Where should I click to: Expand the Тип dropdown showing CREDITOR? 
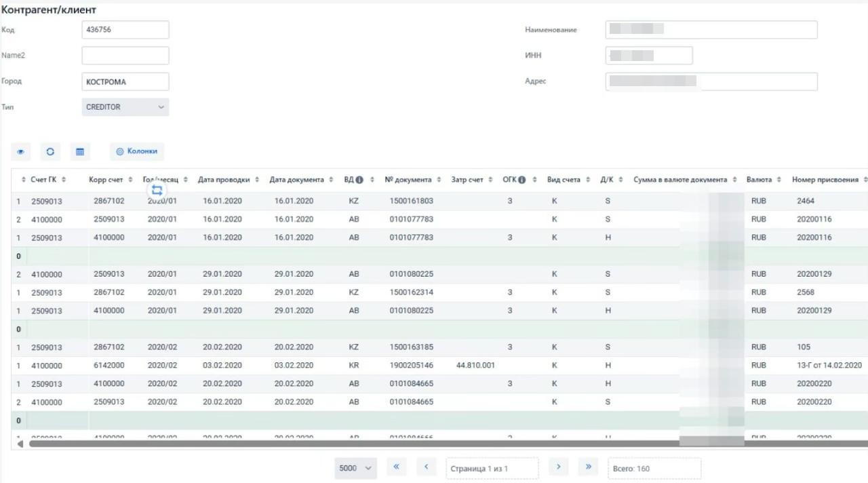pos(125,107)
